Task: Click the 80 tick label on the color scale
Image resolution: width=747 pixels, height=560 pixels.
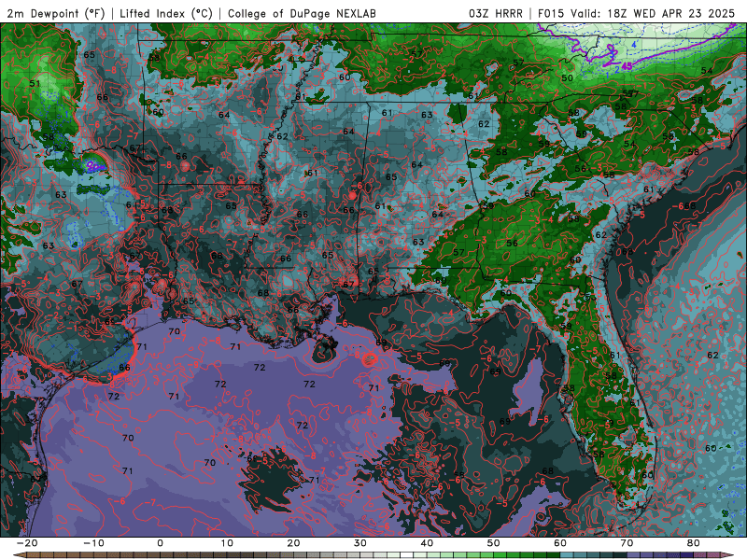Action: point(694,543)
